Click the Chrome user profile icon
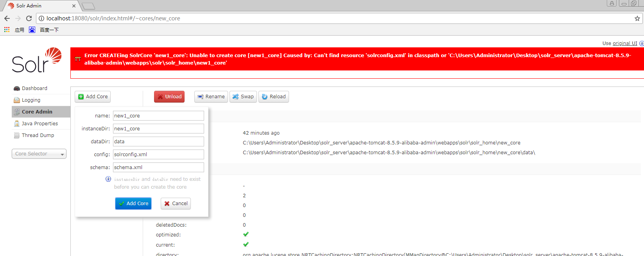This screenshot has height=256, width=644. [x=612, y=3]
